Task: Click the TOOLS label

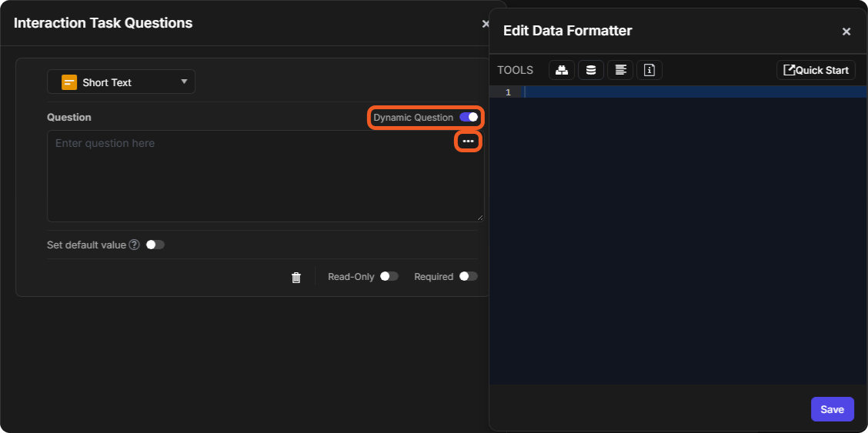Action: 515,70
